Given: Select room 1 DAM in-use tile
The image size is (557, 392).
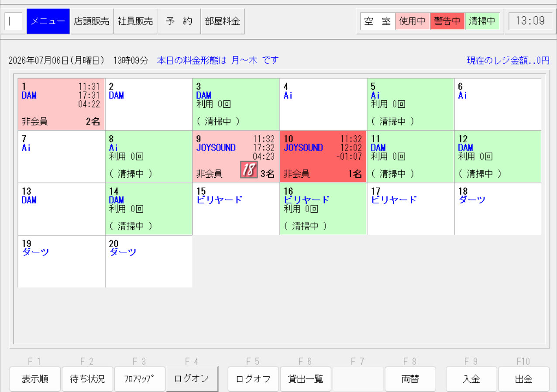Looking at the screenshot, I should click(62, 104).
